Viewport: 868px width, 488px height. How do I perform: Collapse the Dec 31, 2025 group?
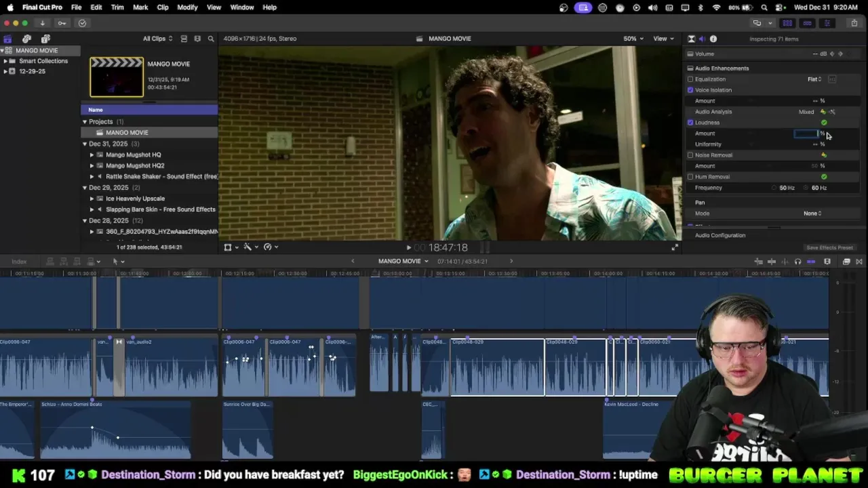tap(85, 144)
